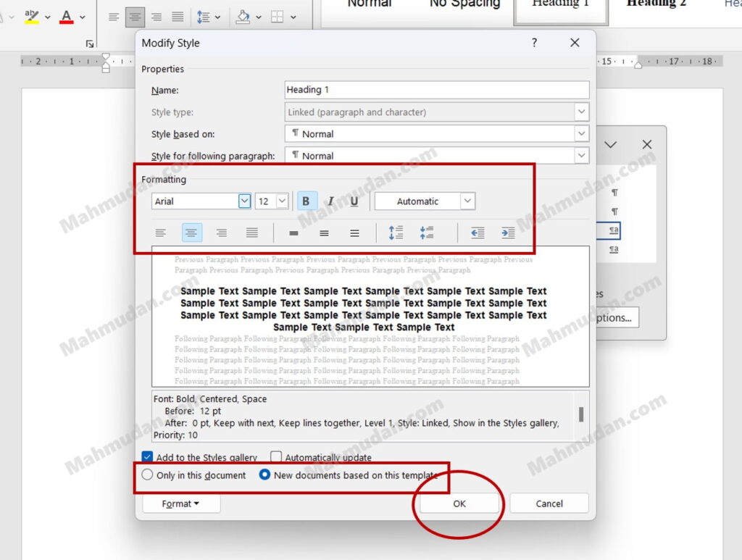Set double line spacing in dialog
The width and height of the screenshot is (742, 560).
tap(354, 233)
